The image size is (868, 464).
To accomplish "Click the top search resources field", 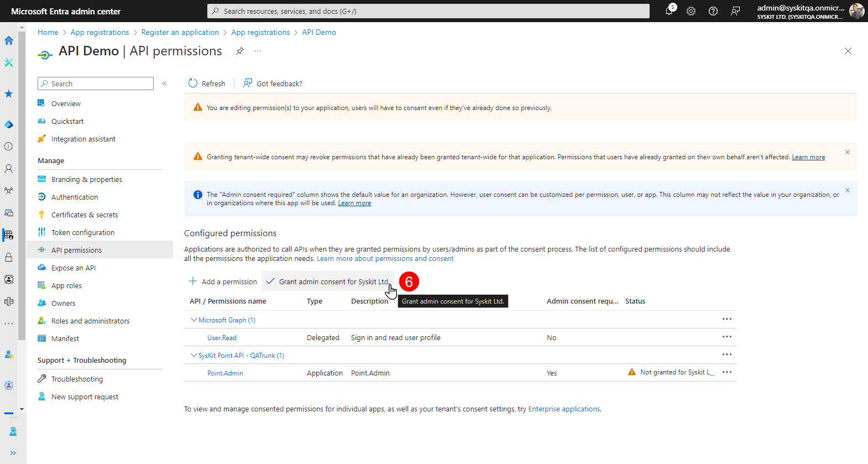I will coord(428,11).
